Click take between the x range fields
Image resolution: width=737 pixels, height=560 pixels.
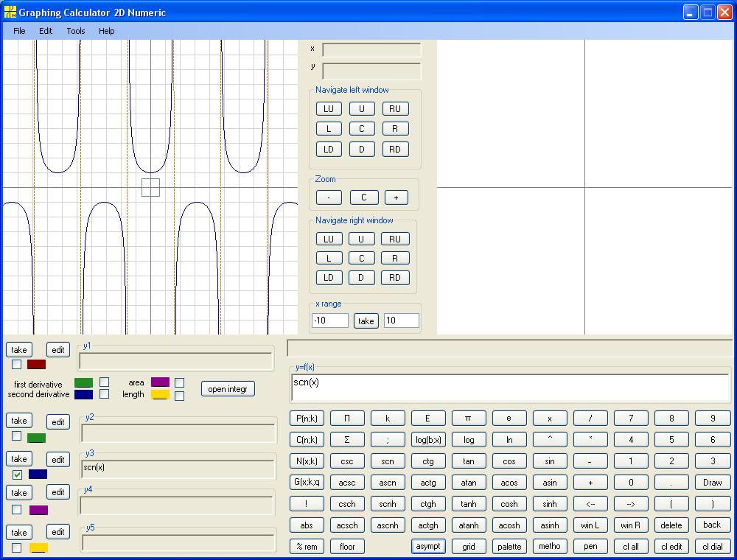pos(366,321)
